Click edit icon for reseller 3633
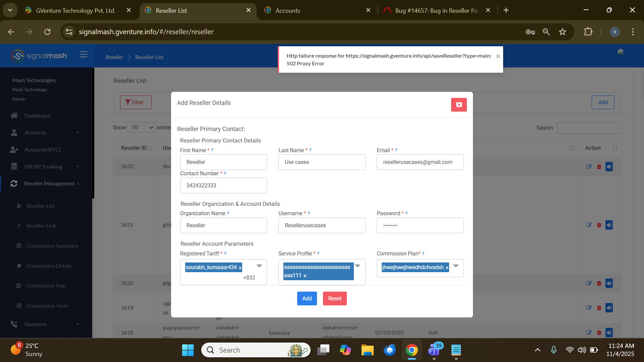The height and width of the screenshot is (362, 644). [x=589, y=167]
